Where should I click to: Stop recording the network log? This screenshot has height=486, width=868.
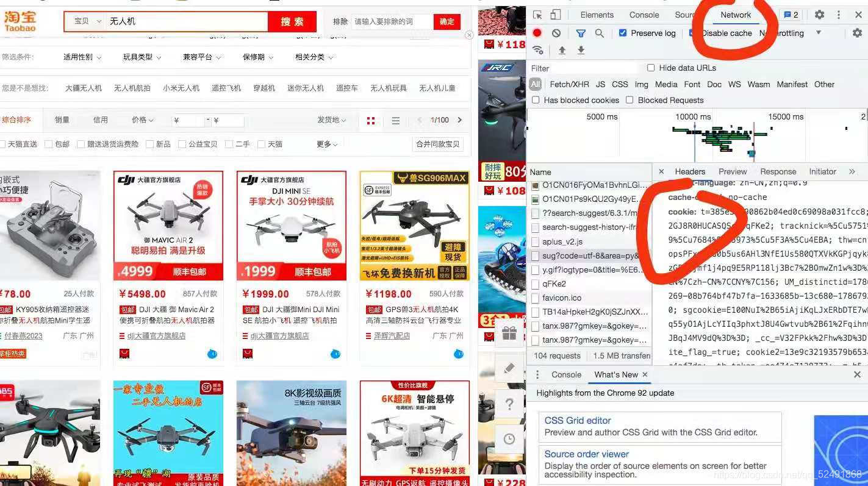pos(537,33)
